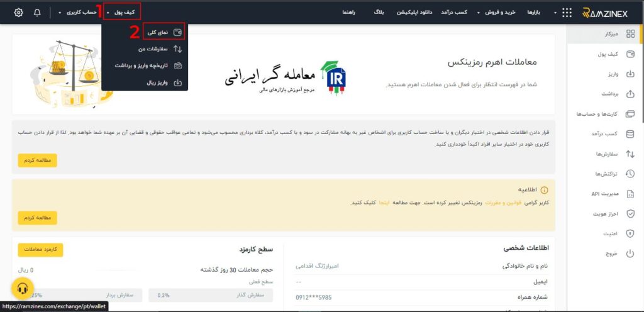
Task: Click the wallet icon beside نمای کلی
Action: point(177,32)
